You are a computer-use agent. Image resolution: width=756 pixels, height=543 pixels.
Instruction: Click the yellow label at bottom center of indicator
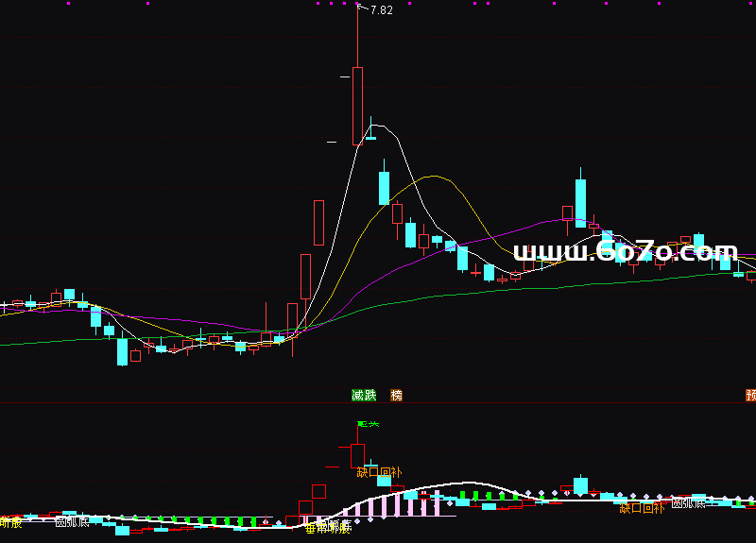click(327, 528)
